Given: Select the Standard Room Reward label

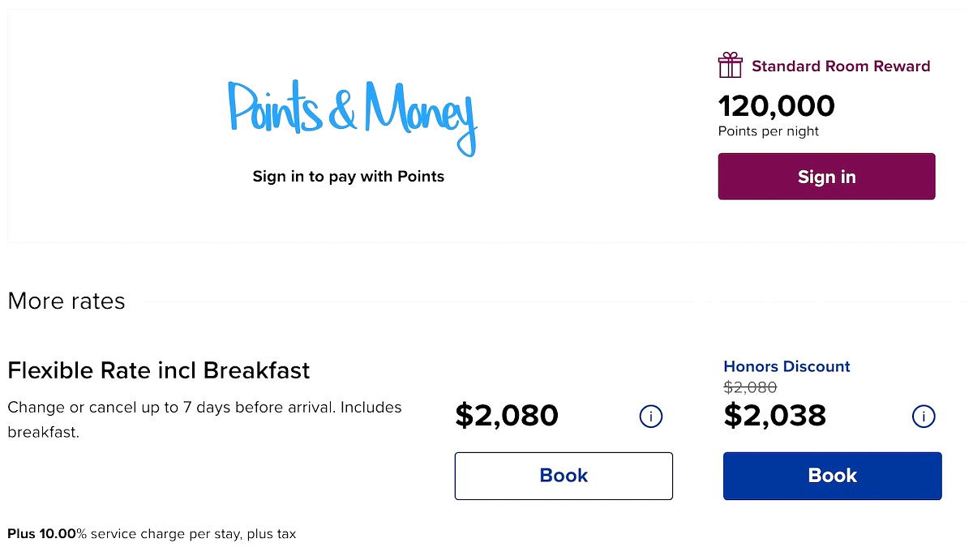Looking at the screenshot, I should coord(841,66).
